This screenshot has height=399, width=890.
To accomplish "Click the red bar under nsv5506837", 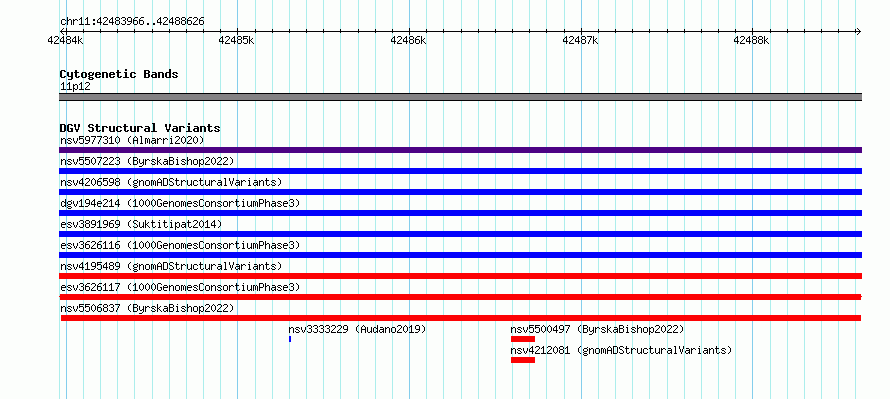I will coord(461,318).
